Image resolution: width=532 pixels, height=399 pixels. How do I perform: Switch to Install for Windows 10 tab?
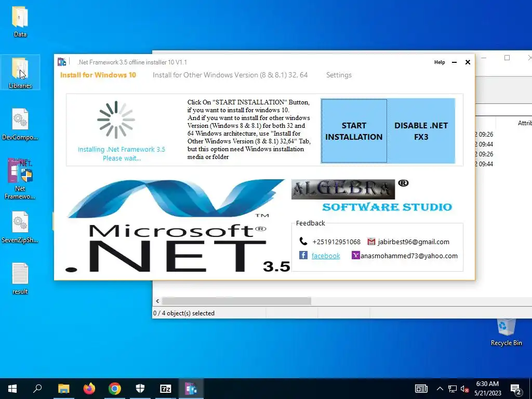click(98, 75)
